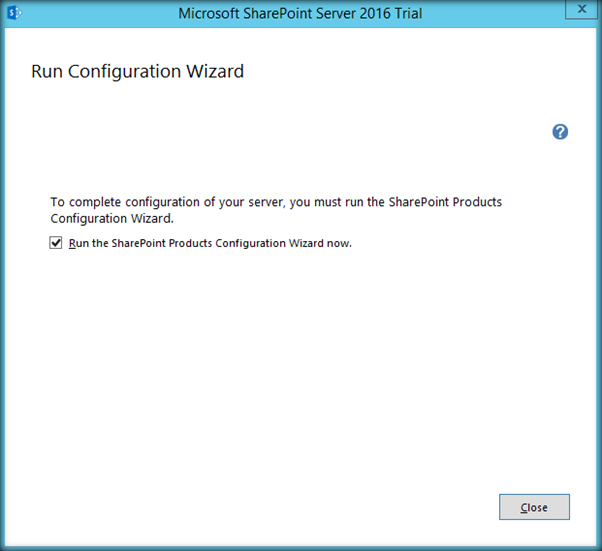Open help via the blue question mark
Image resolution: width=602 pixels, height=551 pixels.
point(560,132)
